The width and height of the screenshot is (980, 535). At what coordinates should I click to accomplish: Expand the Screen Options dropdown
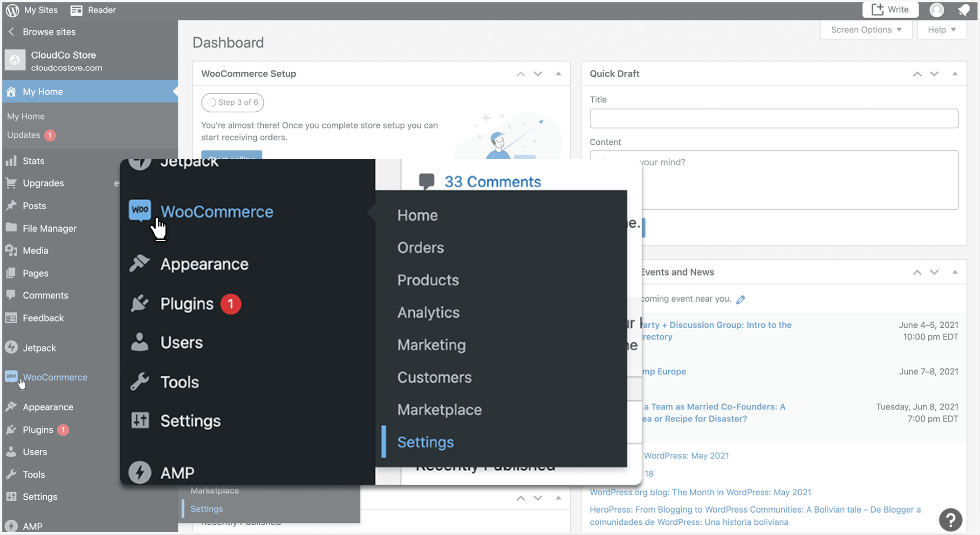(866, 30)
